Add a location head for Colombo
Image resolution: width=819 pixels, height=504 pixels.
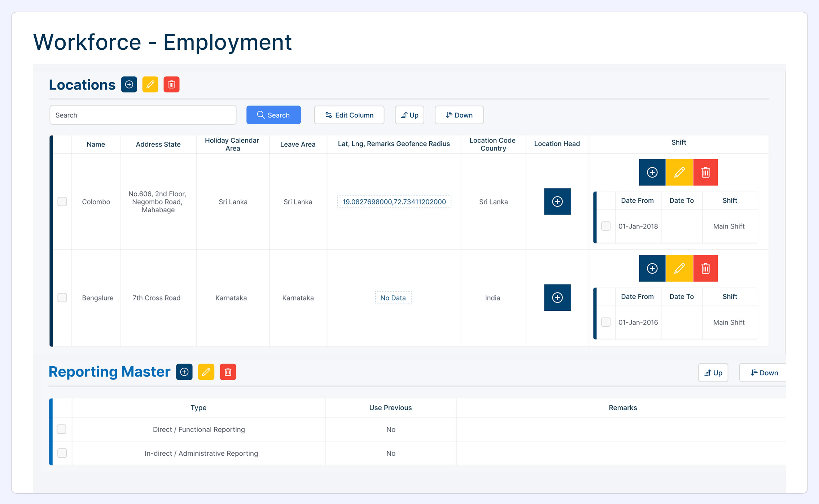point(557,202)
